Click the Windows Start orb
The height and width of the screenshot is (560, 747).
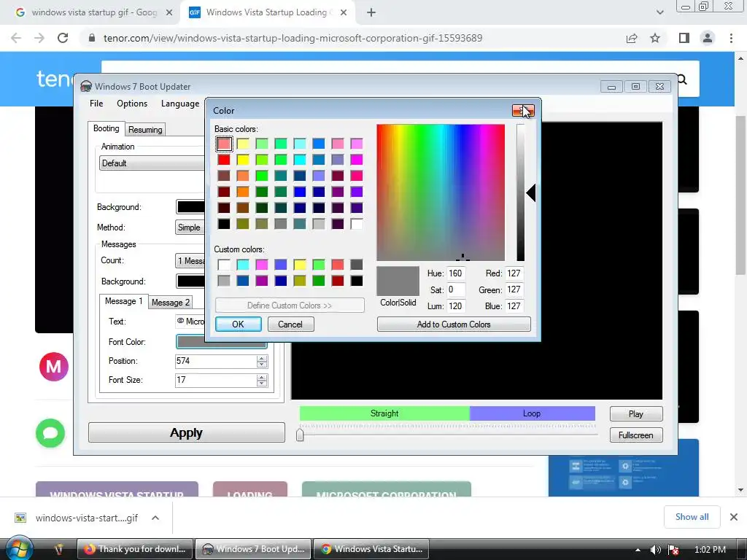[x=20, y=548]
